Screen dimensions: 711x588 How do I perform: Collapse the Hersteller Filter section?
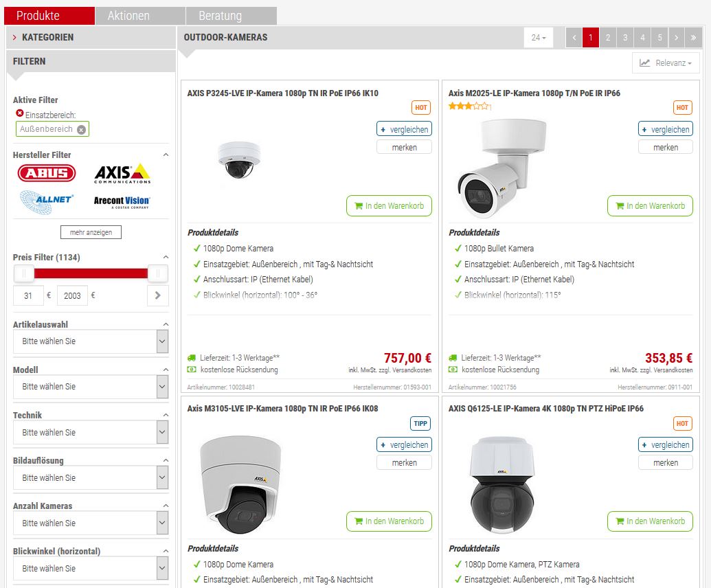coord(166,155)
